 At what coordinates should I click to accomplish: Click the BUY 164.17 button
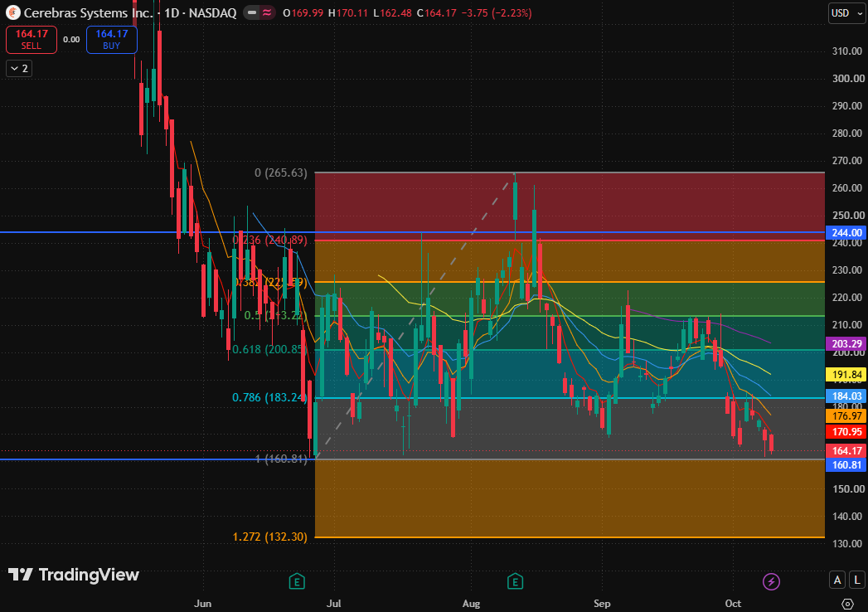(x=112, y=39)
